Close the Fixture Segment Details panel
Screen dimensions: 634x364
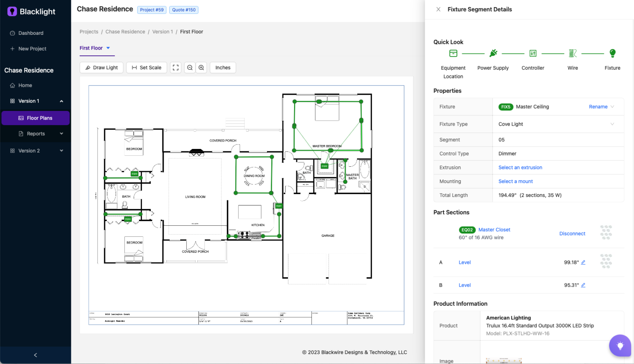tap(438, 10)
